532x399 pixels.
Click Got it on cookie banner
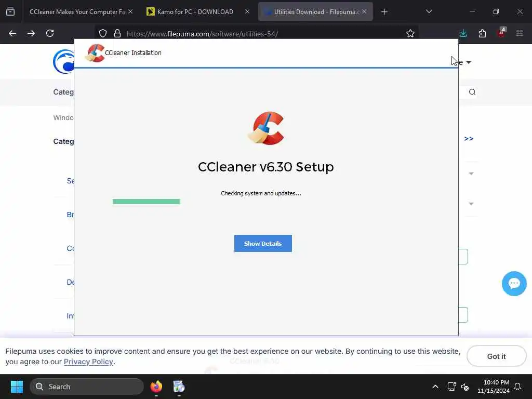(496, 356)
